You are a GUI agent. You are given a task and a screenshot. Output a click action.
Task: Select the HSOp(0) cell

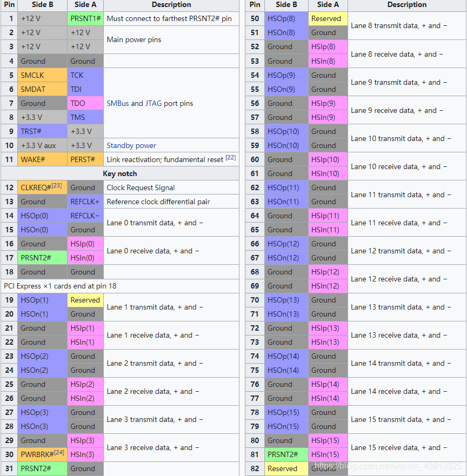coord(43,216)
